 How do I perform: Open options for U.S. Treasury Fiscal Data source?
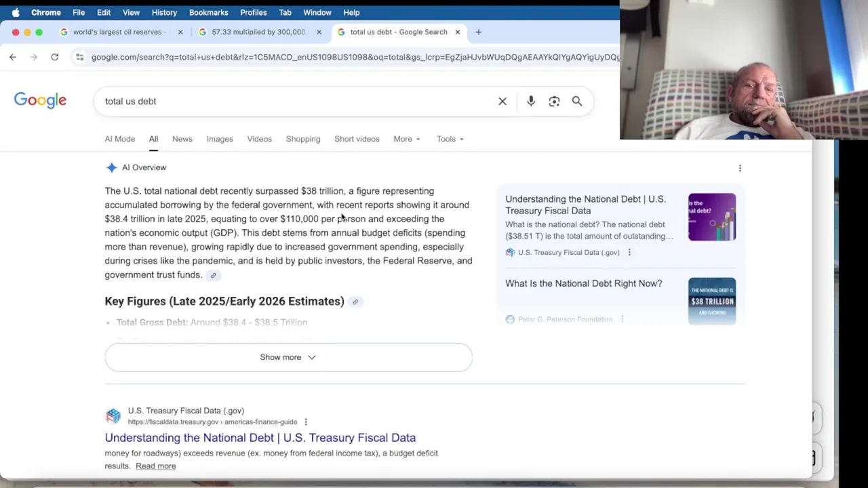[629, 252]
